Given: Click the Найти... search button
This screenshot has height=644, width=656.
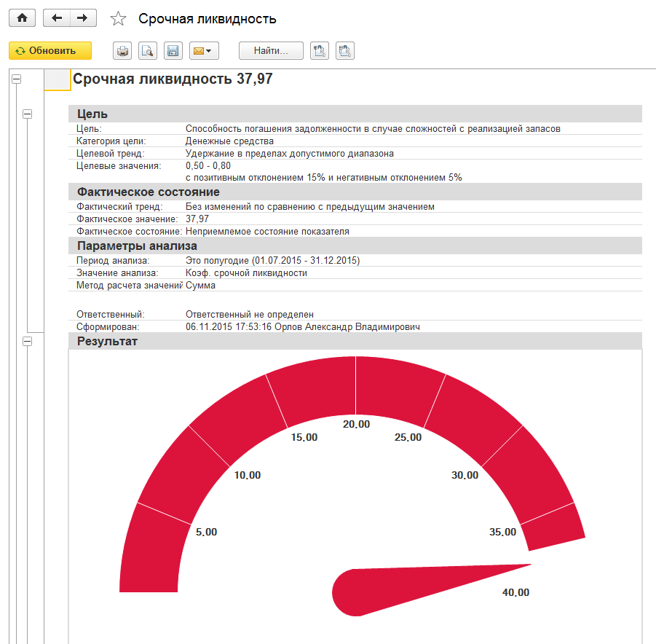Looking at the screenshot, I should [x=271, y=51].
